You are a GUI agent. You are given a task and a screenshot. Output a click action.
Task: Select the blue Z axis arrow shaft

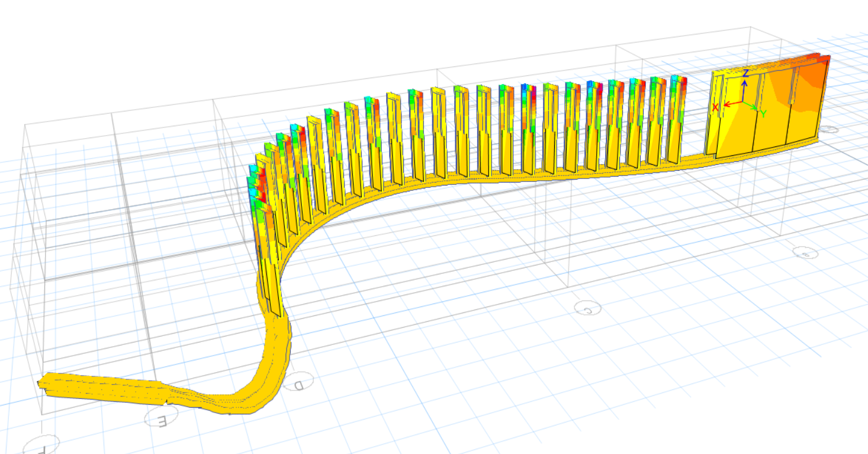tap(745, 89)
